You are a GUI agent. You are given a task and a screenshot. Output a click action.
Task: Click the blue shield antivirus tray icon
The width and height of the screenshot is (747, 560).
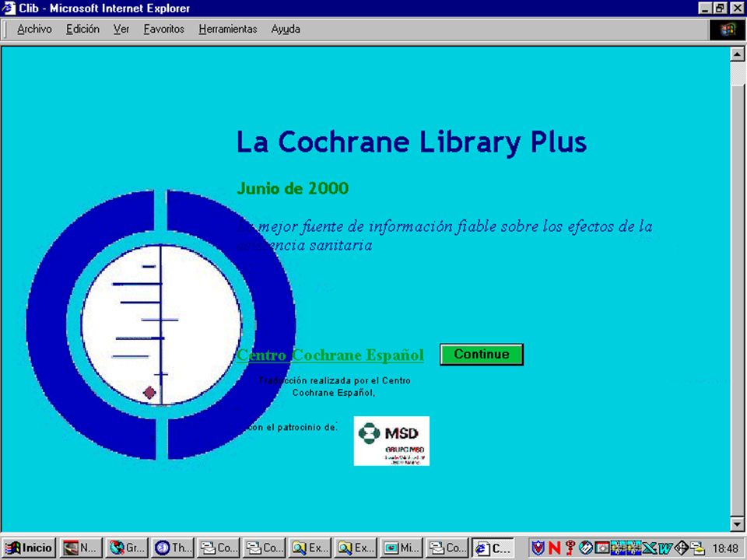coord(538,548)
